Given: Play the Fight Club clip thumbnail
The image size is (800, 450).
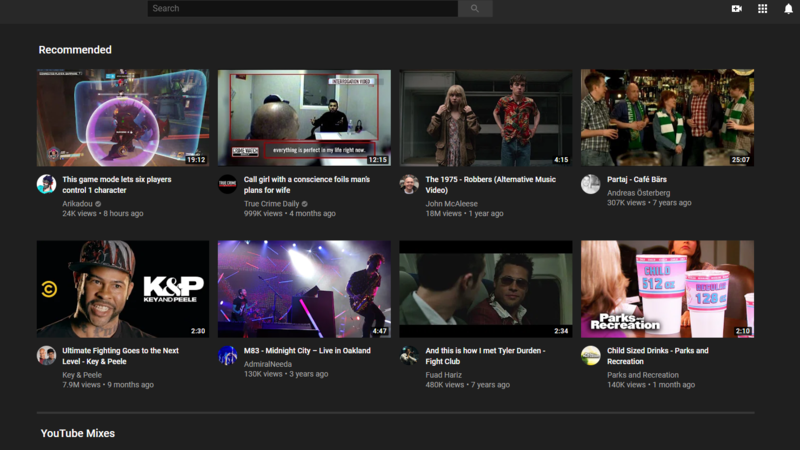Looking at the screenshot, I should pos(486,289).
